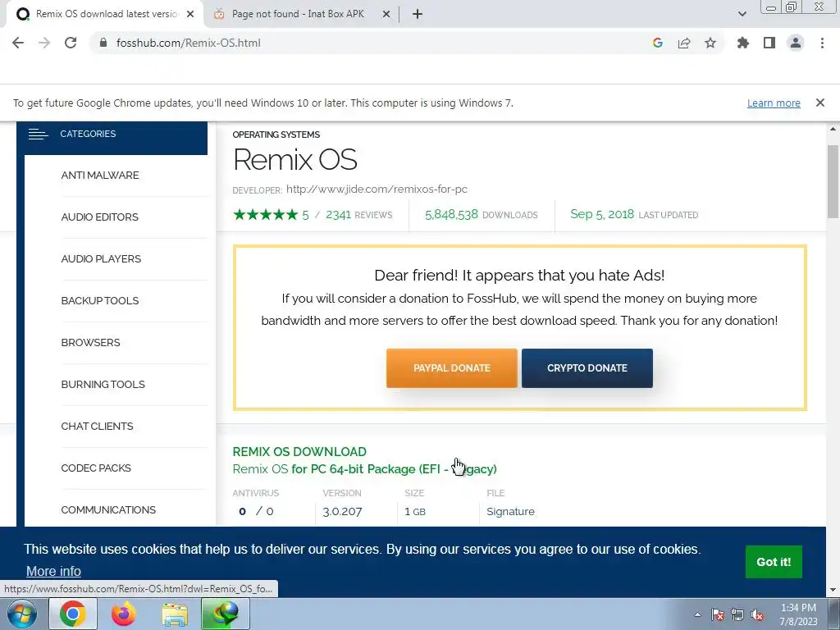The image size is (840, 630).
Task: Open the Extensions puzzle icon
Action: [x=742, y=43]
